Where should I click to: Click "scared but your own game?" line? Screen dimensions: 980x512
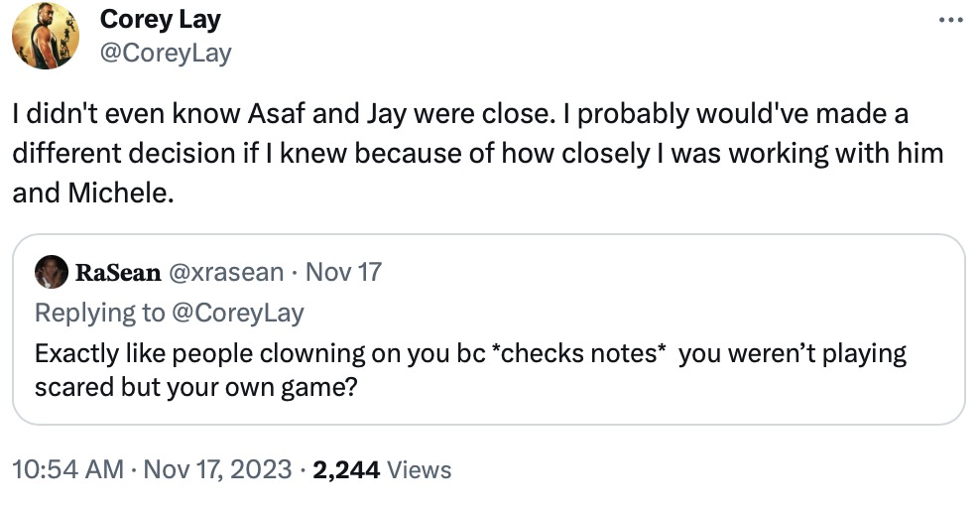tap(195, 387)
